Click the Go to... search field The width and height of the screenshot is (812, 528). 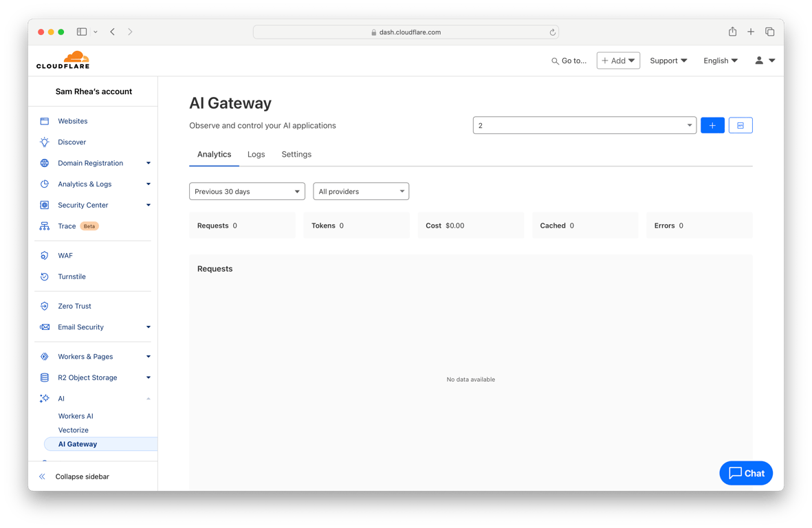click(x=569, y=60)
